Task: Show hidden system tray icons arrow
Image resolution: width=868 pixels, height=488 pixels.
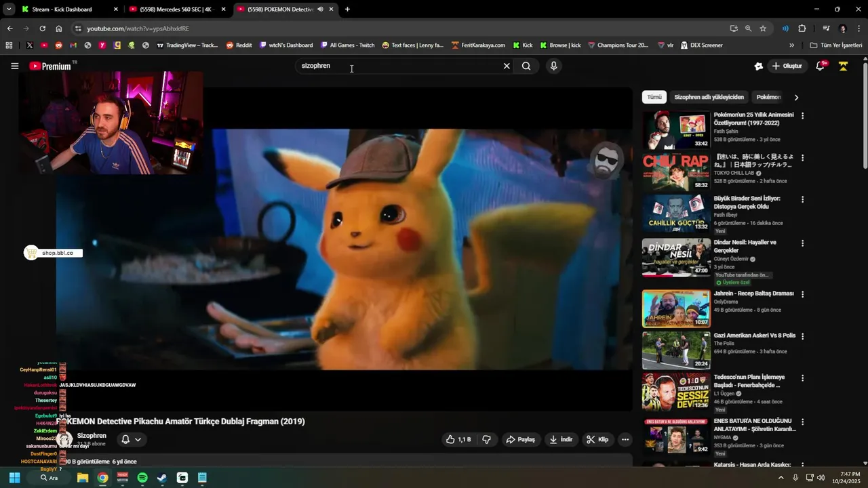Action: pos(781,478)
